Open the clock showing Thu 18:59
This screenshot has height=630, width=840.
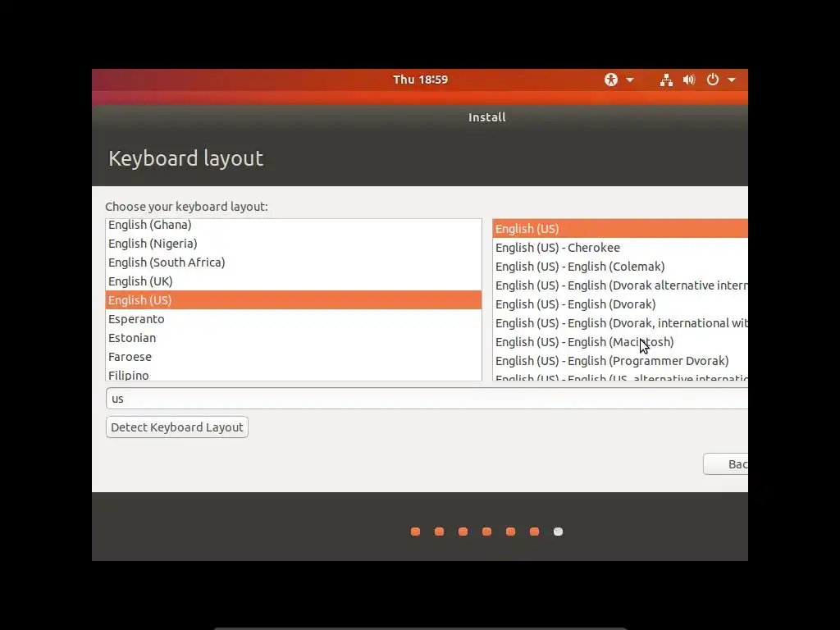(x=421, y=80)
